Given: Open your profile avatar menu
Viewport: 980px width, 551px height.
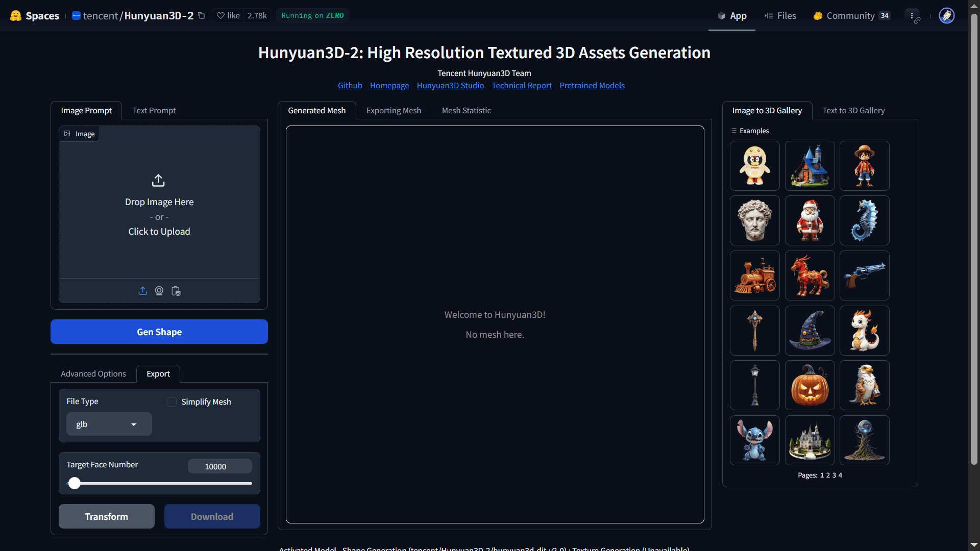Looking at the screenshot, I should (x=947, y=15).
